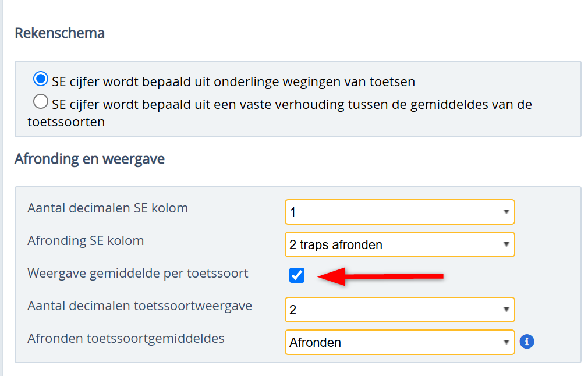
Task: Open the Afronding SE kolom dropdown
Action: (399, 244)
